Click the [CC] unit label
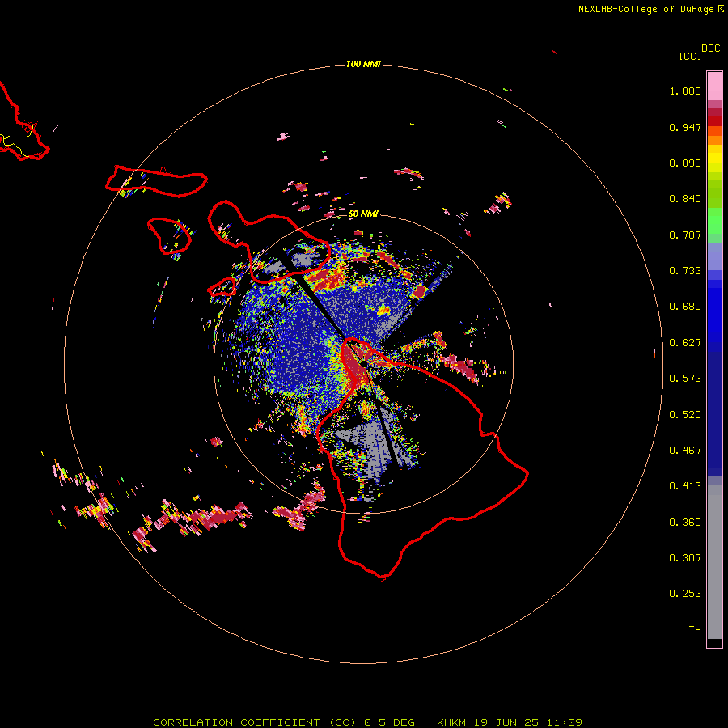The height and width of the screenshot is (728, 728). pos(690,56)
